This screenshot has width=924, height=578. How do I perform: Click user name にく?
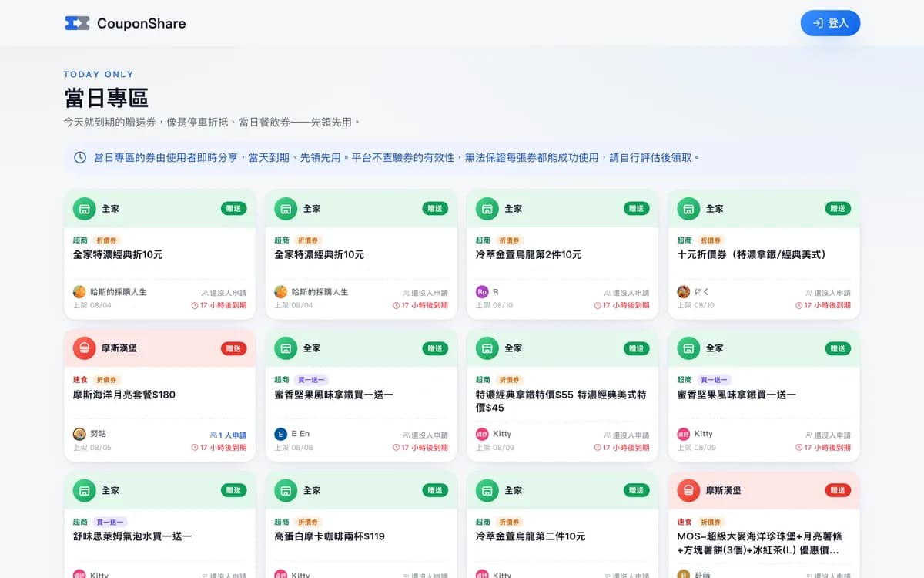tap(701, 292)
